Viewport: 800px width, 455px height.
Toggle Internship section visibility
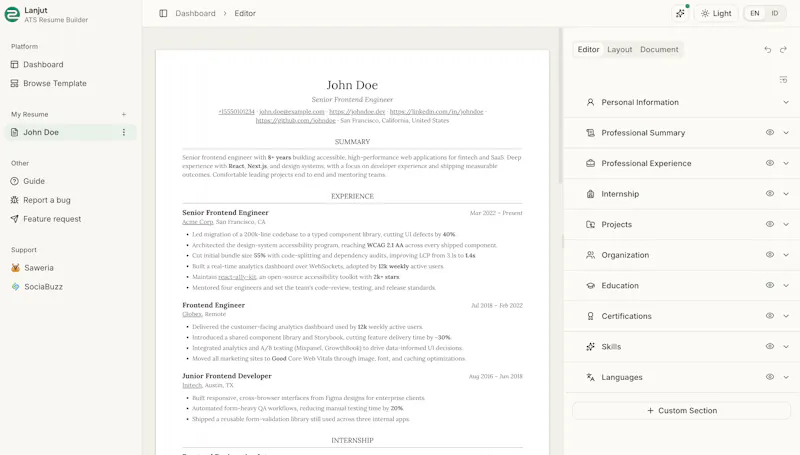(x=769, y=194)
